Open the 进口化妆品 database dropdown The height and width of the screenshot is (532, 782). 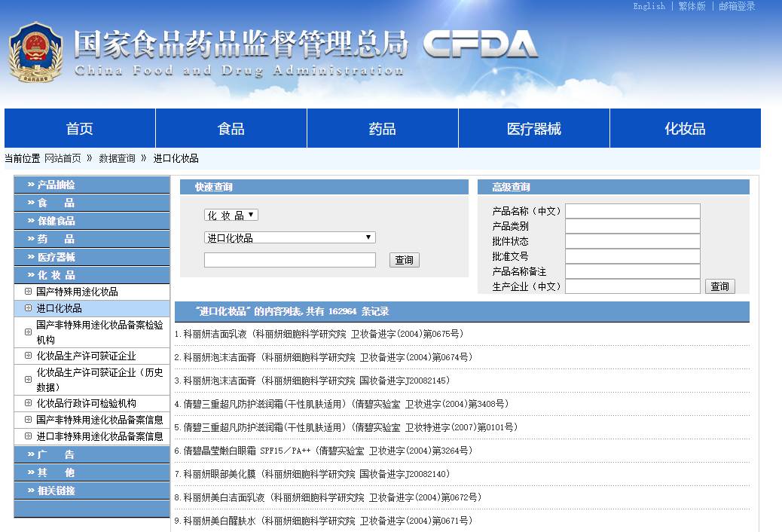(x=290, y=237)
